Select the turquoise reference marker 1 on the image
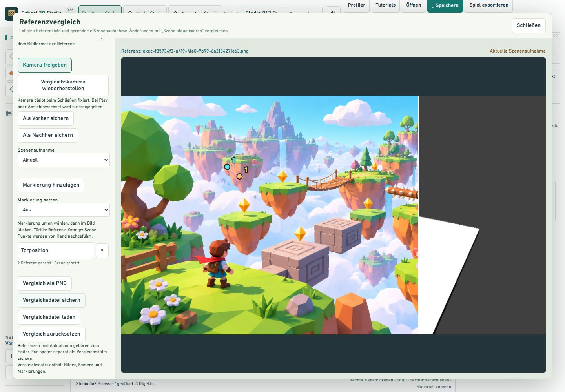 [x=227, y=167]
